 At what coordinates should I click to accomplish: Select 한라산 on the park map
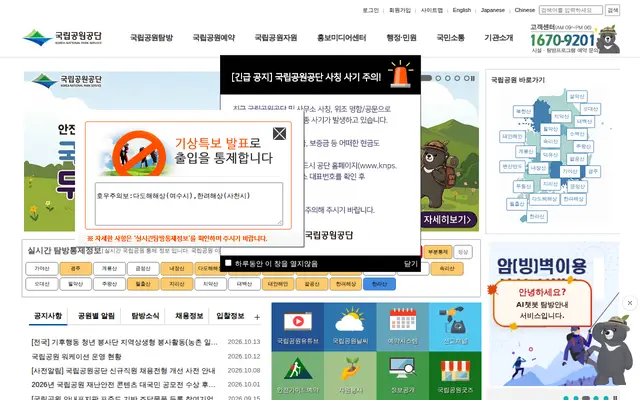pos(537,217)
